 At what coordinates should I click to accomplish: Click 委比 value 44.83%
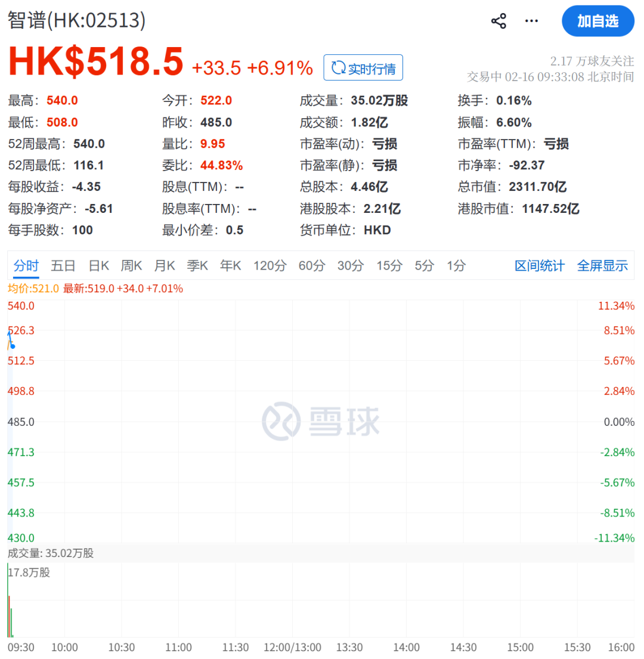221,166
